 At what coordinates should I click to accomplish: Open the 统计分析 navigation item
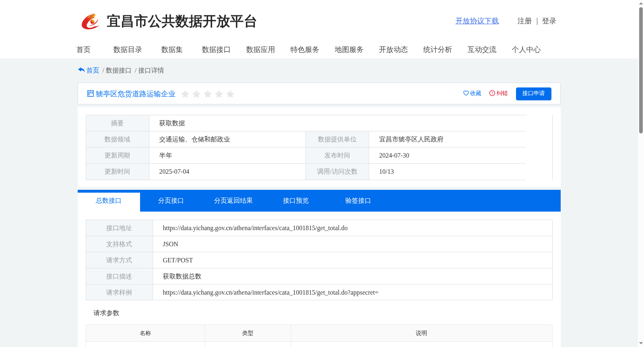pos(438,50)
